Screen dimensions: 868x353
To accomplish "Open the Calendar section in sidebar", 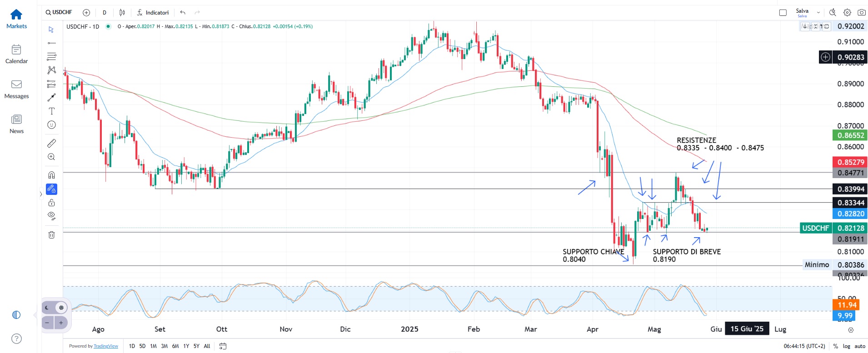I will point(16,54).
